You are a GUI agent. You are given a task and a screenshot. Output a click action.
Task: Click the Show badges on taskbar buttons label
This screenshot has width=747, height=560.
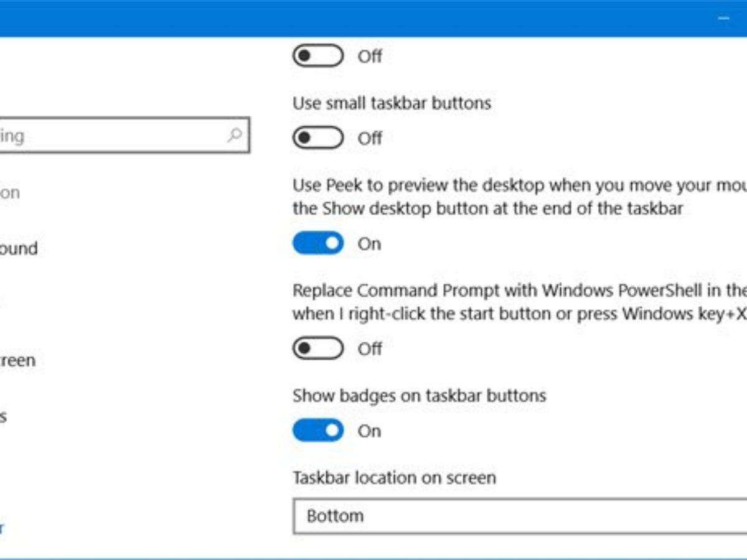pos(419,396)
